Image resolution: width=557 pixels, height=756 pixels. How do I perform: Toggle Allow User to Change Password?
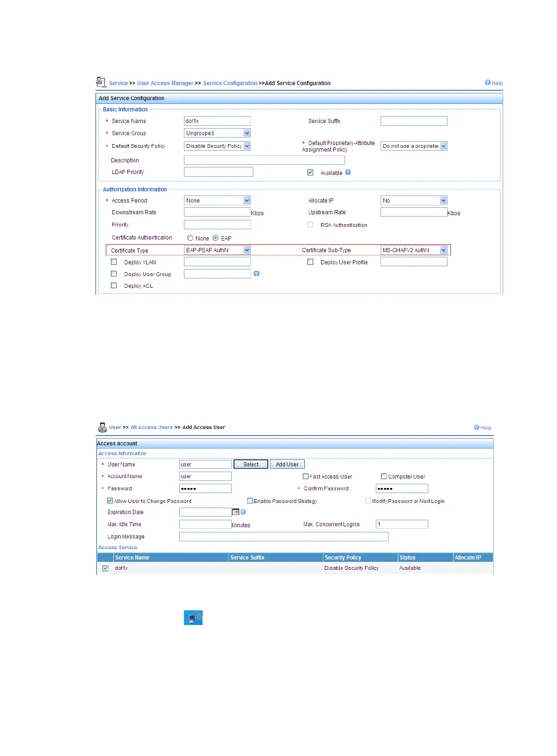point(110,501)
